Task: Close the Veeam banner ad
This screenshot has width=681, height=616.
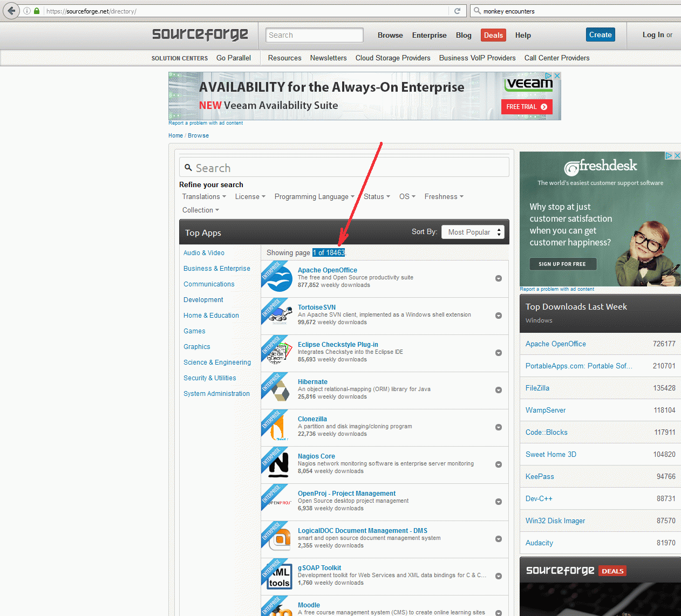Action: tap(557, 76)
